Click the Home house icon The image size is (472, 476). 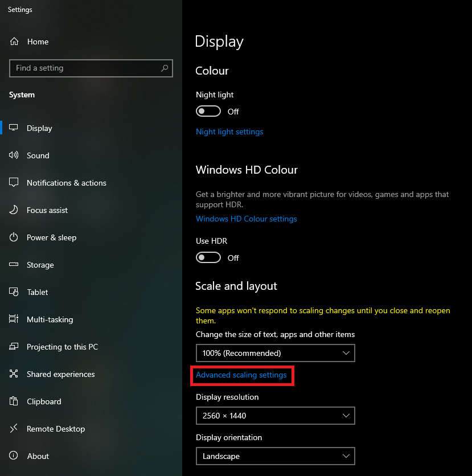tap(14, 42)
